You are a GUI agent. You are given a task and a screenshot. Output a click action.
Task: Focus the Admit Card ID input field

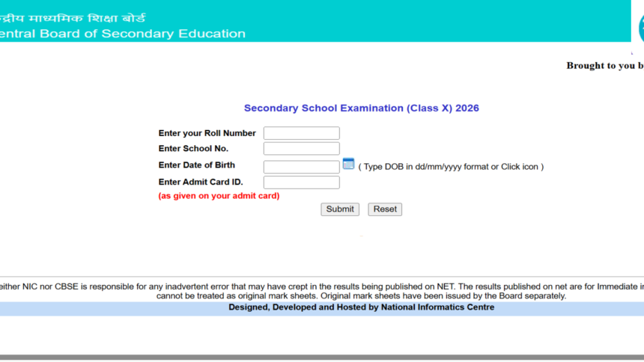point(302,182)
